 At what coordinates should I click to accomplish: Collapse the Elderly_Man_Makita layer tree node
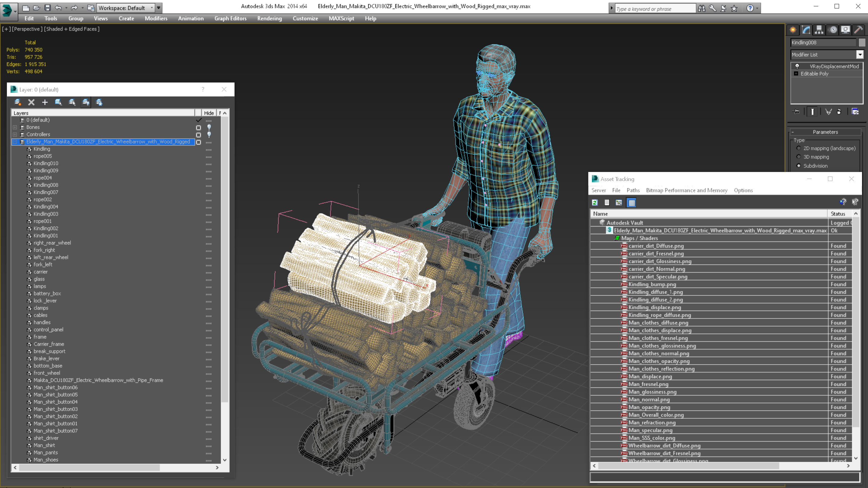click(15, 142)
